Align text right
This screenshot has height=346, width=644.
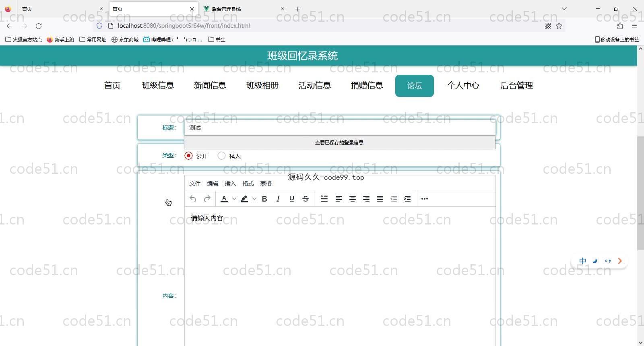pyautogui.click(x=366, y=199)
